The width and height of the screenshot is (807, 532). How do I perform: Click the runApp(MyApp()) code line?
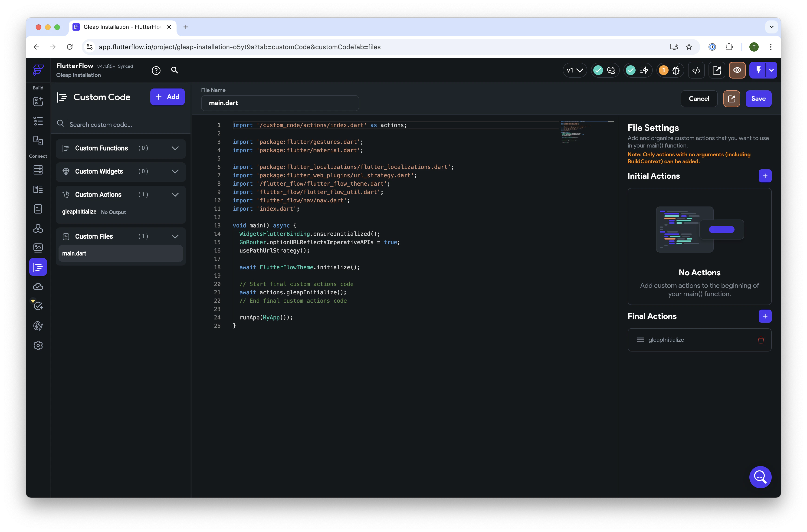pos(266,318)
